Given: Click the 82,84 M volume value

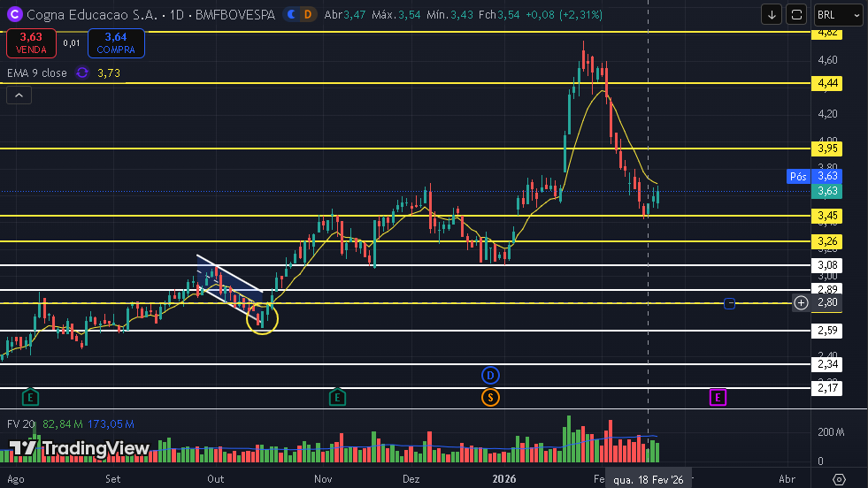Looking at the screenshot, I should [63, 423].
